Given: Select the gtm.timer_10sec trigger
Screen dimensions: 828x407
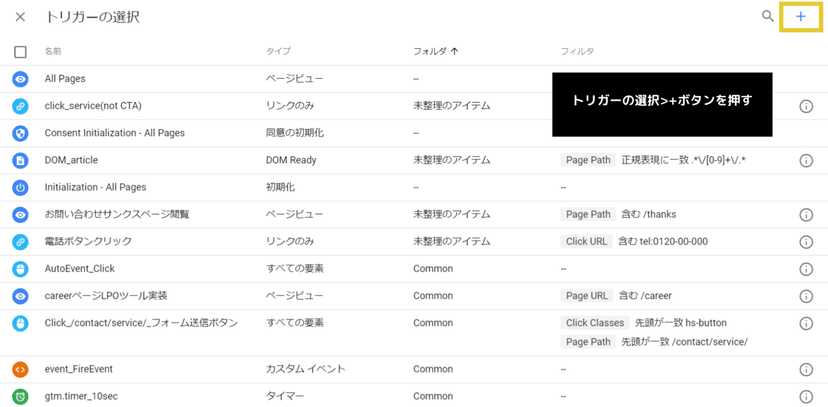Looking at the screenshot, I should coord(81,396).
